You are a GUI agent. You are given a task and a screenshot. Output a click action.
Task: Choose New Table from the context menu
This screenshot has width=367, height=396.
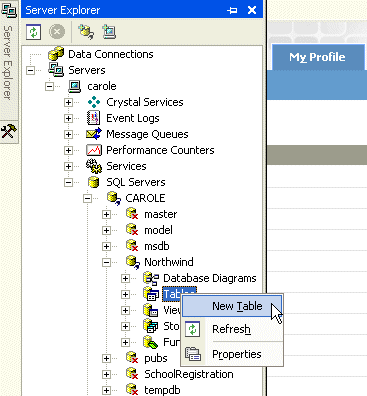(232, 306)
